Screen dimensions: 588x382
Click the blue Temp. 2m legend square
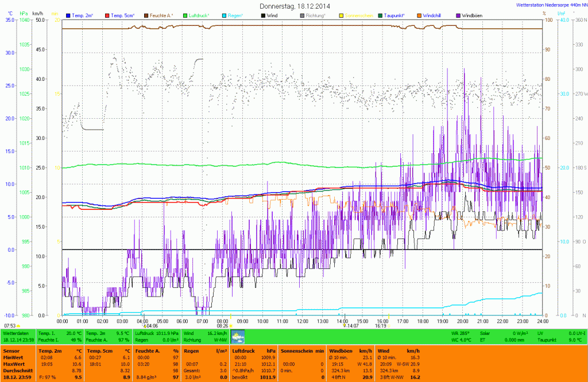(x=69, y=15)
